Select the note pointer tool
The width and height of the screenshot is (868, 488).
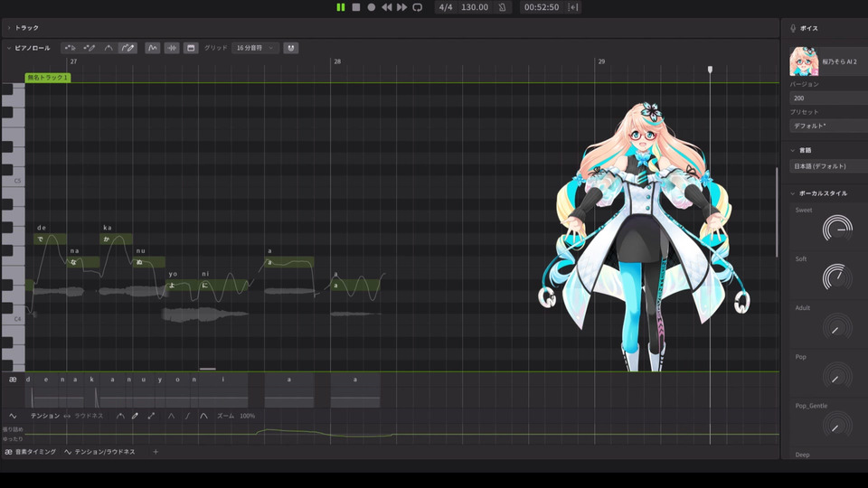click(71, 48)
